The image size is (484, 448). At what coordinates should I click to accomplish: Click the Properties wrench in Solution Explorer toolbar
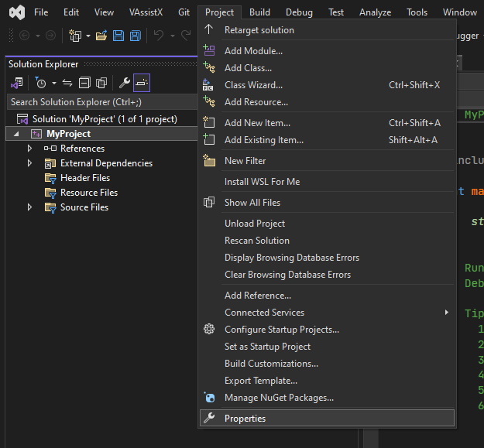pos(125,83)
